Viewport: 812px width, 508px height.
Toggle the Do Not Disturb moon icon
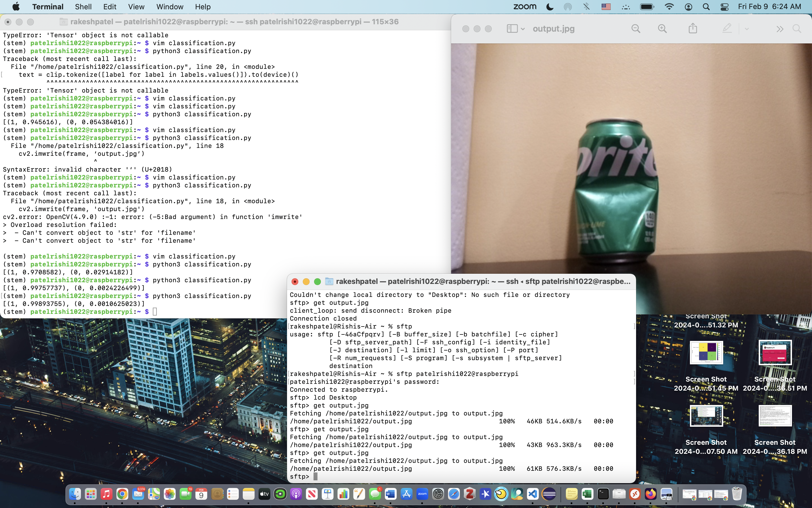point(550,7)
